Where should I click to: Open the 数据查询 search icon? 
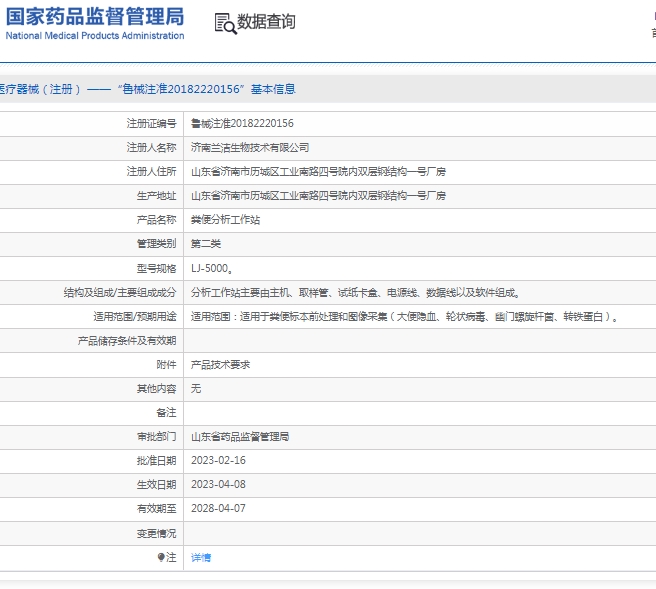point(226,23)
